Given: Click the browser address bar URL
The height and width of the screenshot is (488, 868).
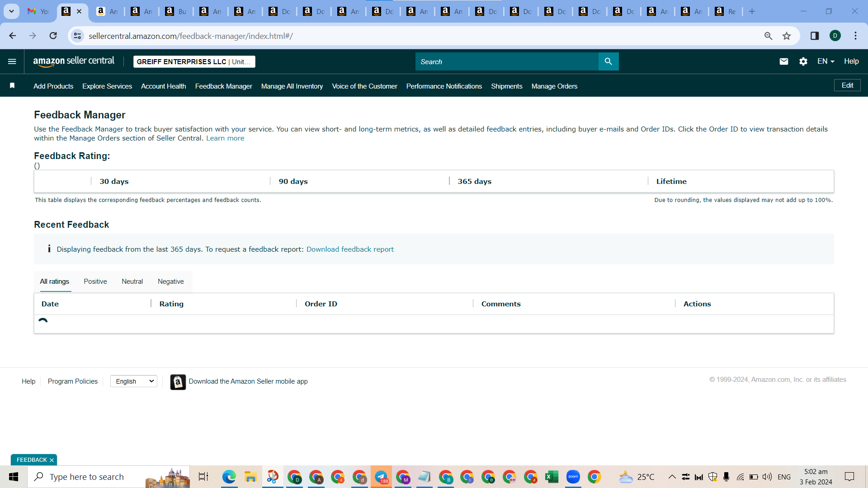Looking at the screenshot, I should click(x=191, y=36).
